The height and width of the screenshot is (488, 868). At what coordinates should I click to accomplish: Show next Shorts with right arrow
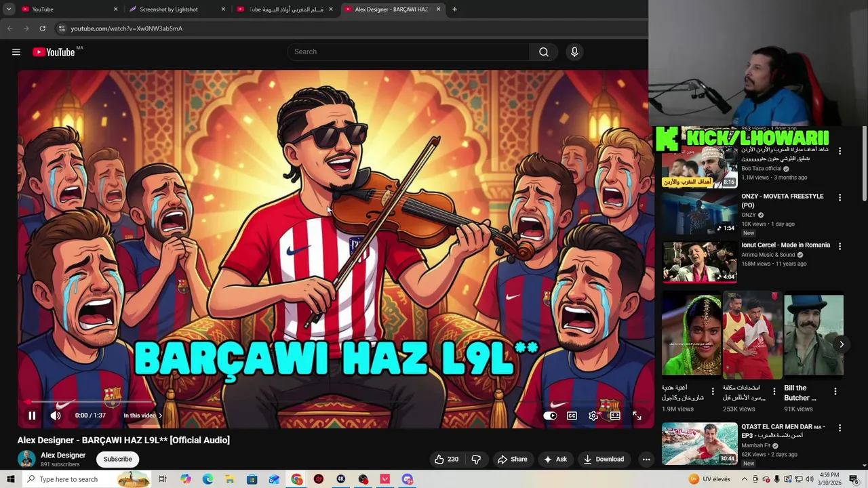click(842, 344)
